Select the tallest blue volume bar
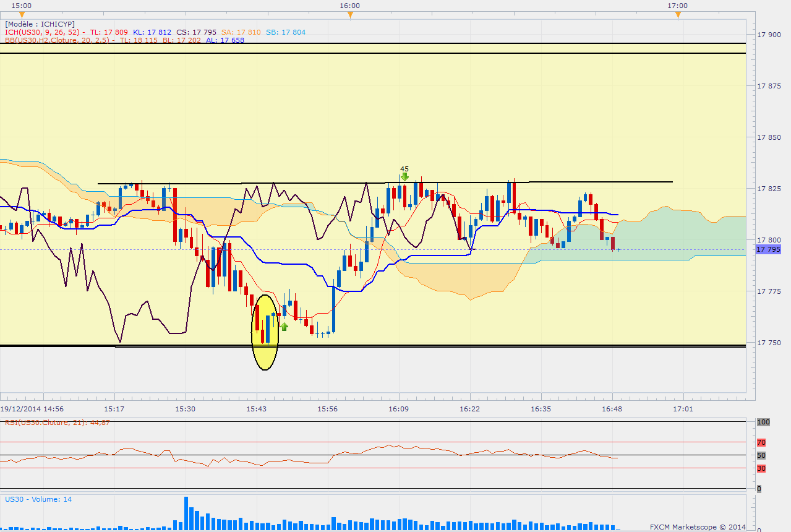 [x=186, y=513]
